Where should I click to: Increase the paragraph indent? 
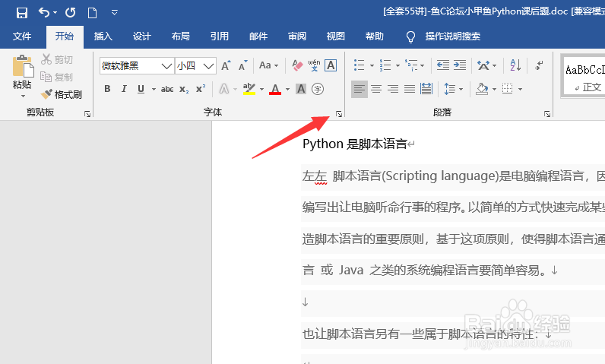coord(460,65)
